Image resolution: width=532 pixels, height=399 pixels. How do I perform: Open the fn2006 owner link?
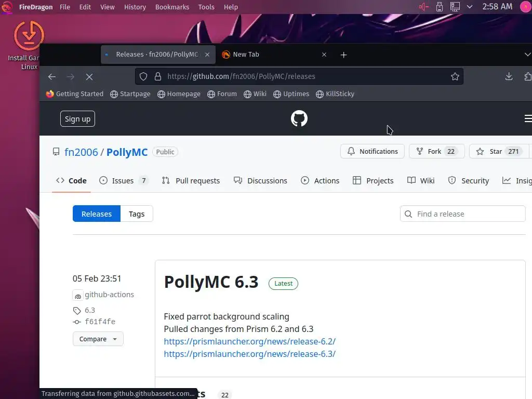click(x=81, y=152)
